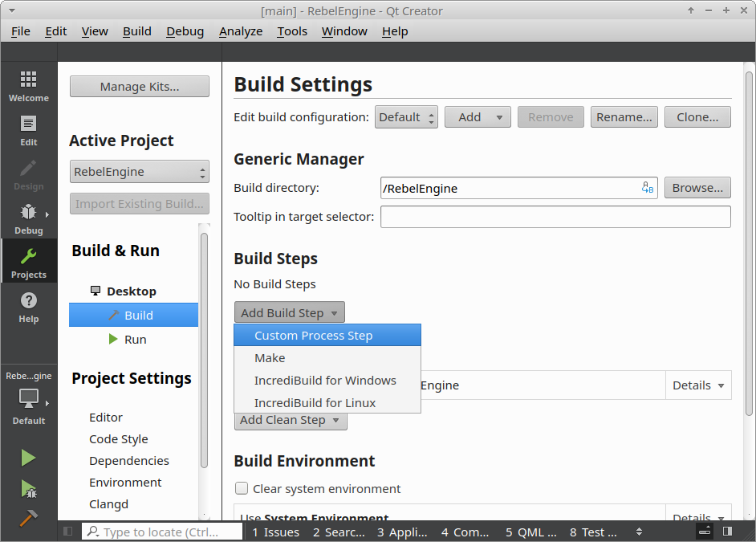
Task: Open Dependencies project settings
Action: tap(128, 461)
